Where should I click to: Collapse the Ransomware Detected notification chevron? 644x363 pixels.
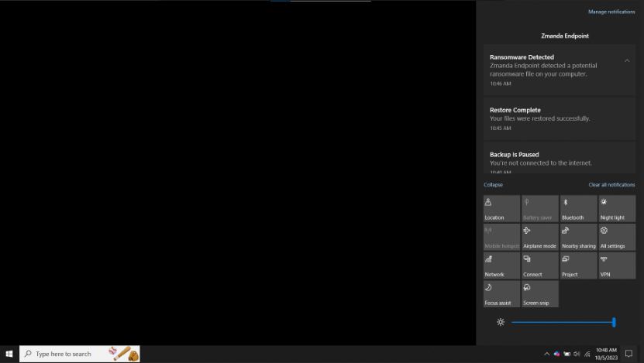(627, 60)
